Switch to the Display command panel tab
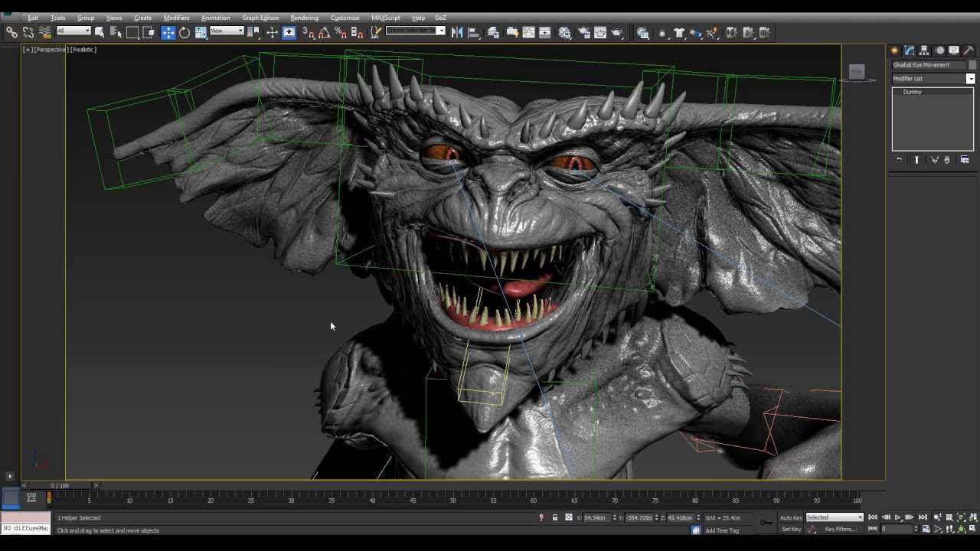This screenshot has width=980, height=551. click(954, 51)
